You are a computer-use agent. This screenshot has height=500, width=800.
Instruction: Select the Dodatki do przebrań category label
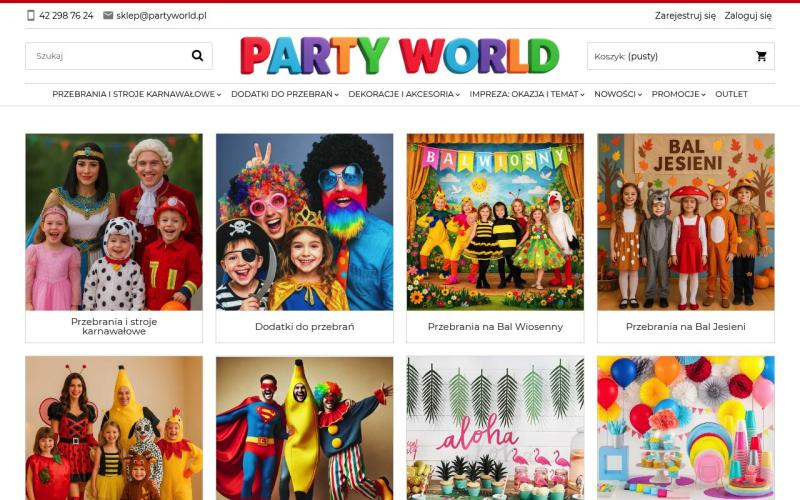click(304, 326)
